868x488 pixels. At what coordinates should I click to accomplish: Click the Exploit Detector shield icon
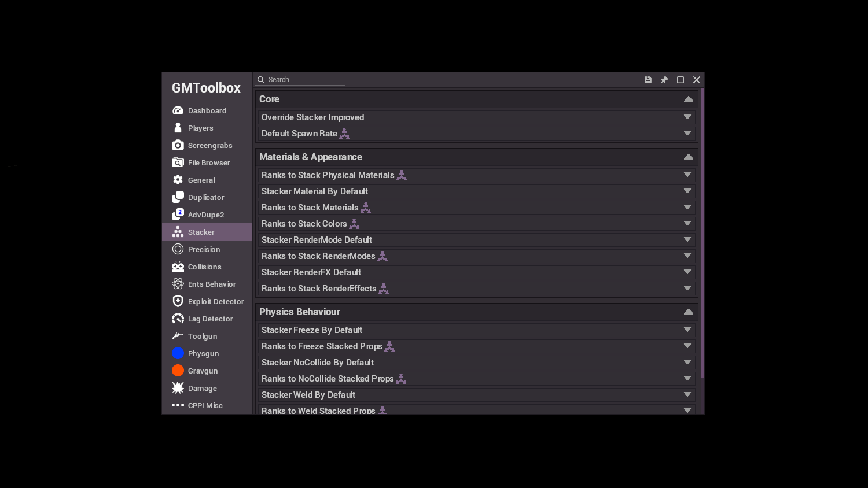(x=178, y=301)
